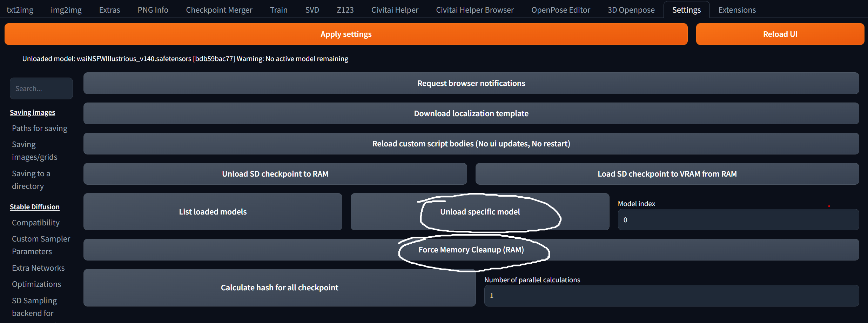Screen dimensions: 868x323
Task: Open Compatibility settings section
Action: pyautogui.click(x=36, y=223)
